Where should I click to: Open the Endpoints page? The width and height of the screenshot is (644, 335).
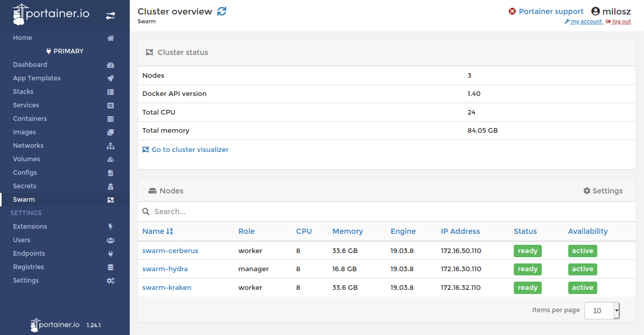(x=29, y=254)
